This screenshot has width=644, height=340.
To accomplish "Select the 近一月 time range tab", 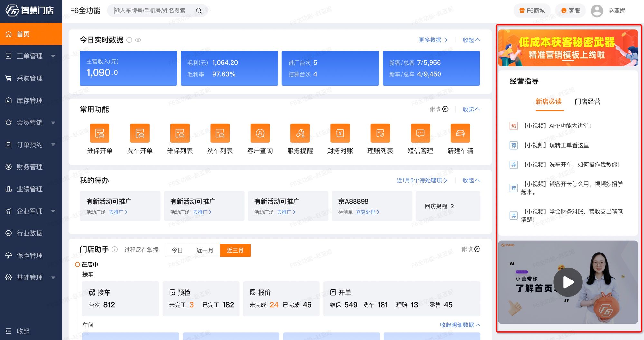I will [x=205, y=250].
